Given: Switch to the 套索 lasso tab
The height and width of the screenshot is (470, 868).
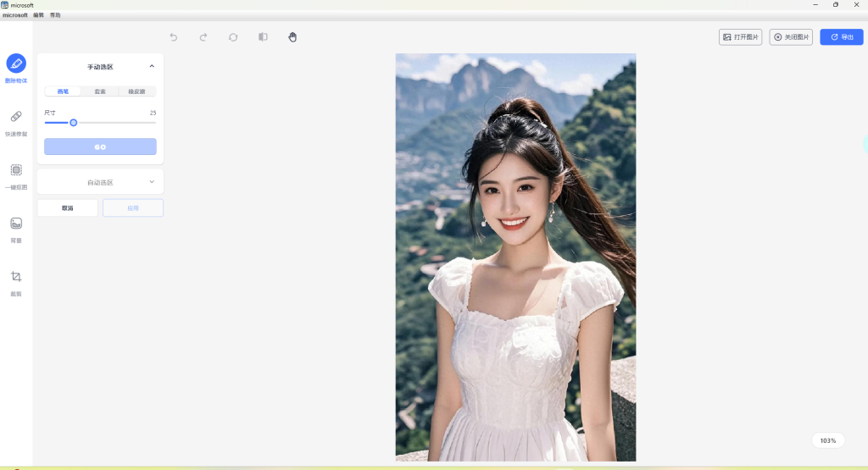Looking at the screenshot, I should tap(100, 91).
